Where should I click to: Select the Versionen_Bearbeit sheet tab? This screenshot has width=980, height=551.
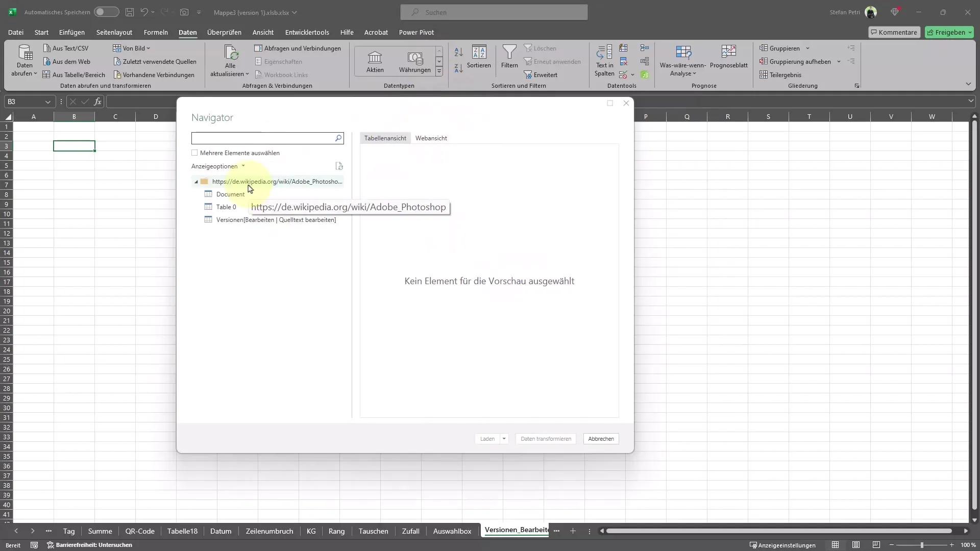(x=516, y=531)
